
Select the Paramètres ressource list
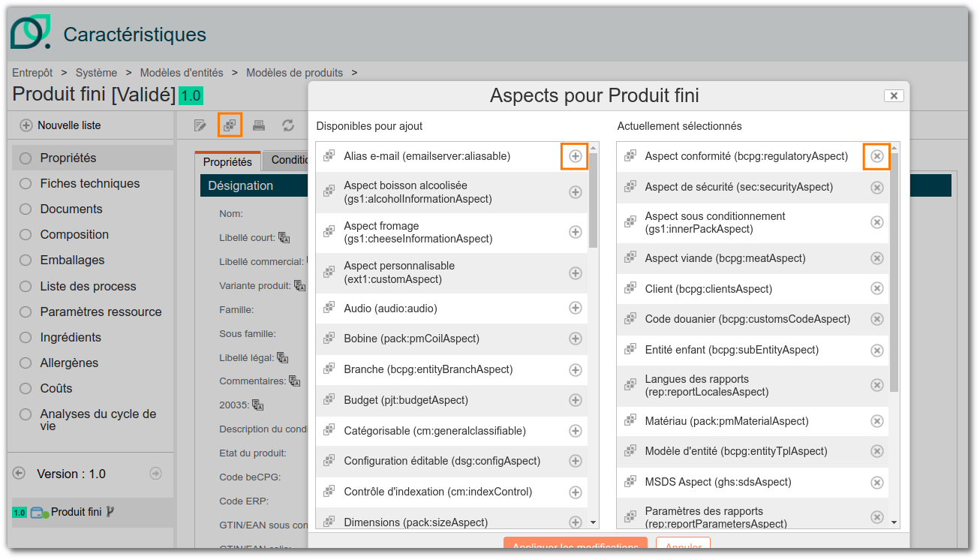pos(91,312)
